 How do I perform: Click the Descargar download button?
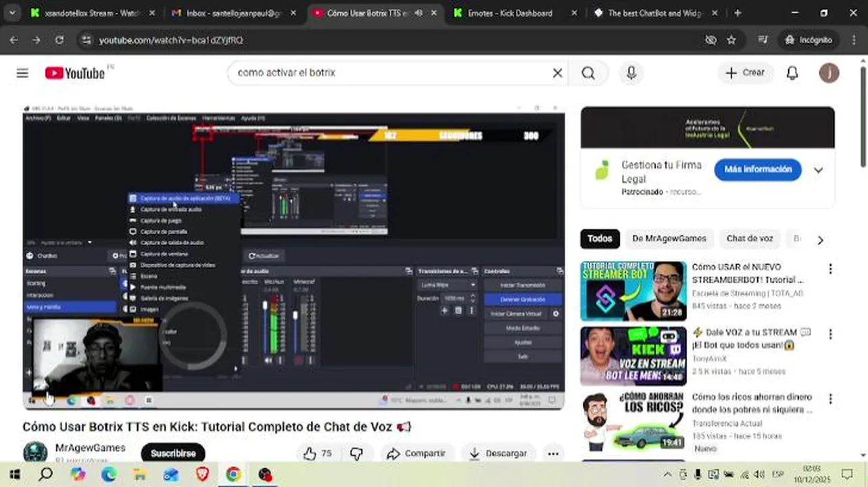498,453
